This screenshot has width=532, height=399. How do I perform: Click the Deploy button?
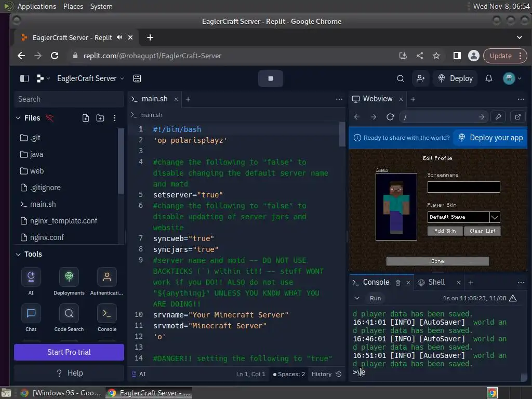coord(455,78)
